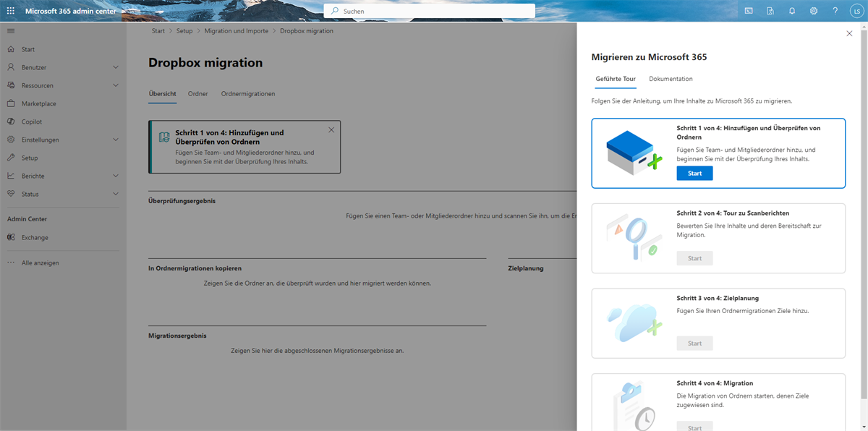Click the Marketplace bag icon
The height and width of the screenshot is (431, 868).
[x=11, y=103]
